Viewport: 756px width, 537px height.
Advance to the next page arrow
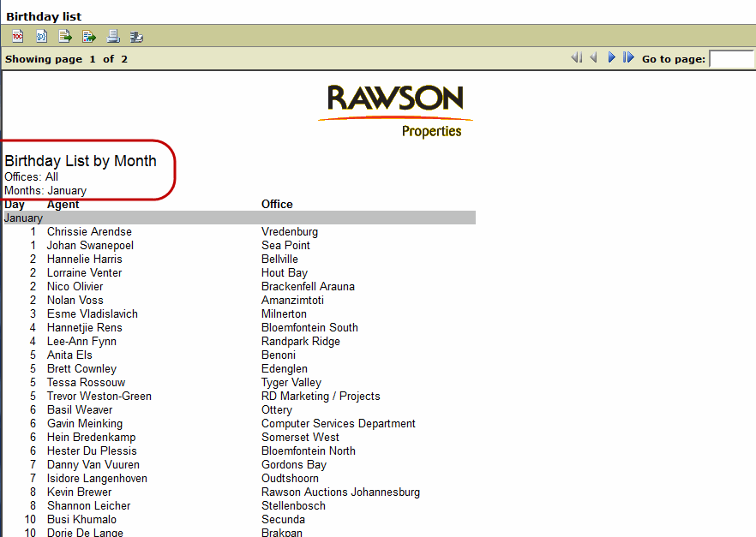[x=612, y=57]
